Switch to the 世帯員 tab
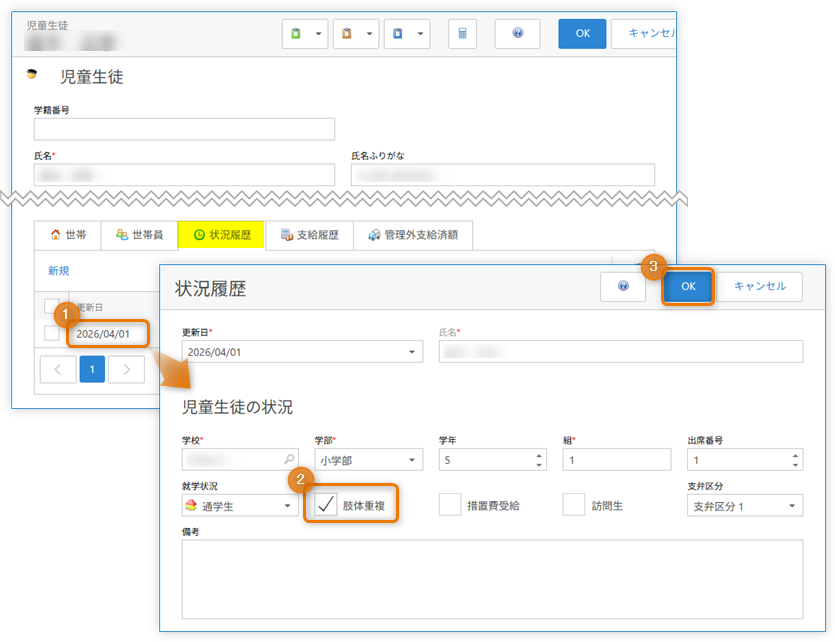835x642 pixels. 139,235
